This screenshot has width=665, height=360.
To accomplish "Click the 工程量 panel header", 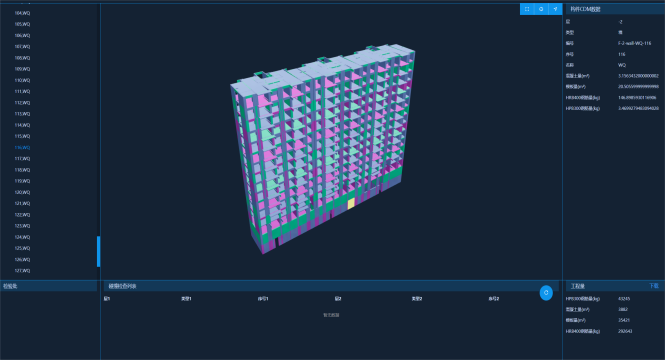I will pyautogui.click(x=578, y=286).
